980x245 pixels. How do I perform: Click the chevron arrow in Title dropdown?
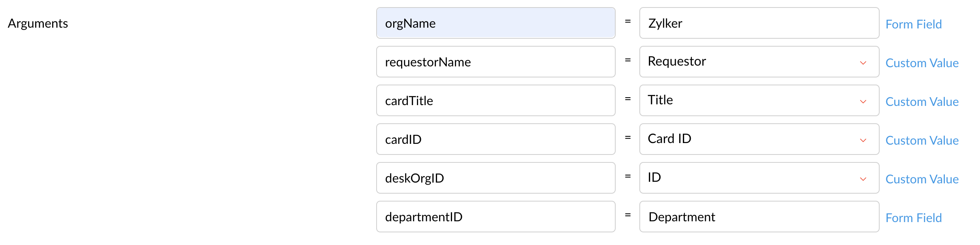pos(863,102)
